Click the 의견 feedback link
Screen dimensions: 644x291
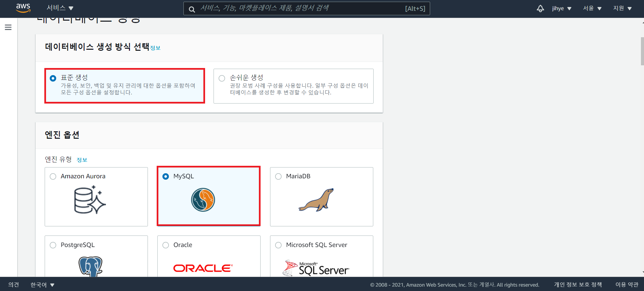(x=14, y=285)
